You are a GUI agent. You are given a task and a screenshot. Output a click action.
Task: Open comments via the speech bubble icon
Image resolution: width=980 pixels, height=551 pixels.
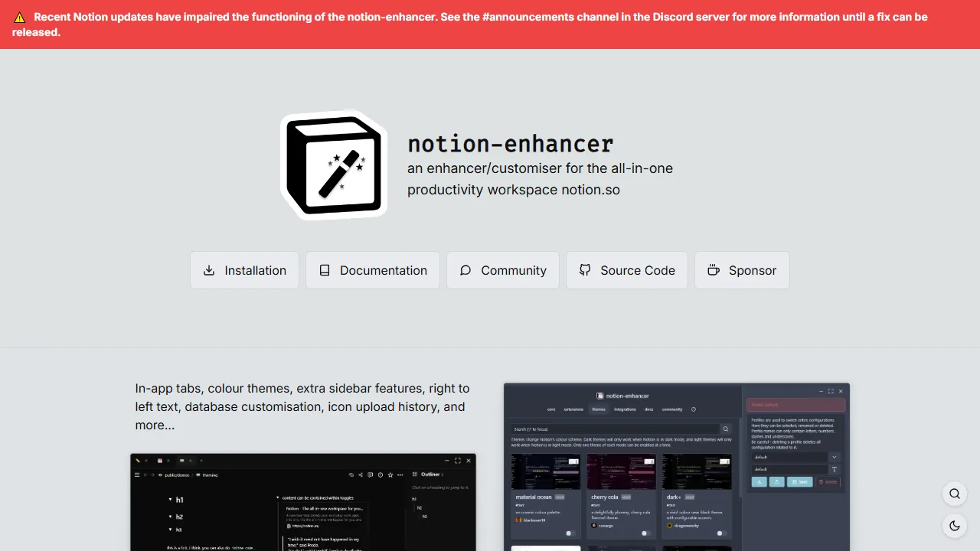click(x=371, y=475)
